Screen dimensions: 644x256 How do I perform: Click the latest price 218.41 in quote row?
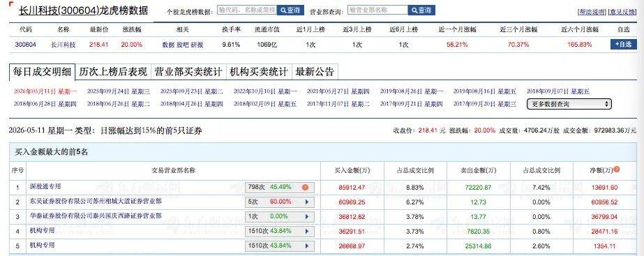pos(98,45)
